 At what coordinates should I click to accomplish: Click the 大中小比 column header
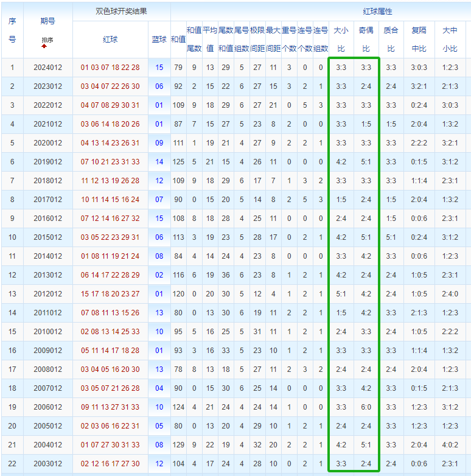(x=450, y=40)
